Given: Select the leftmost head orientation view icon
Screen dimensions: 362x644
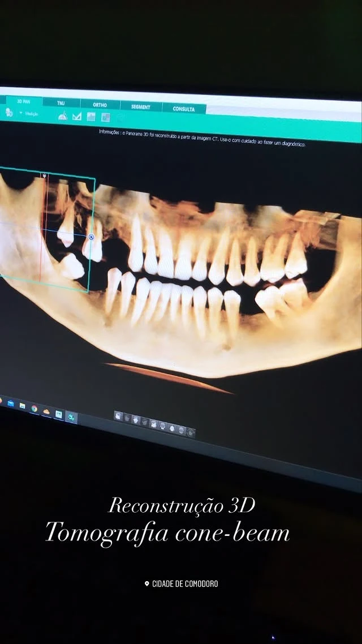Looking at the screenshot, I should 118,416.
